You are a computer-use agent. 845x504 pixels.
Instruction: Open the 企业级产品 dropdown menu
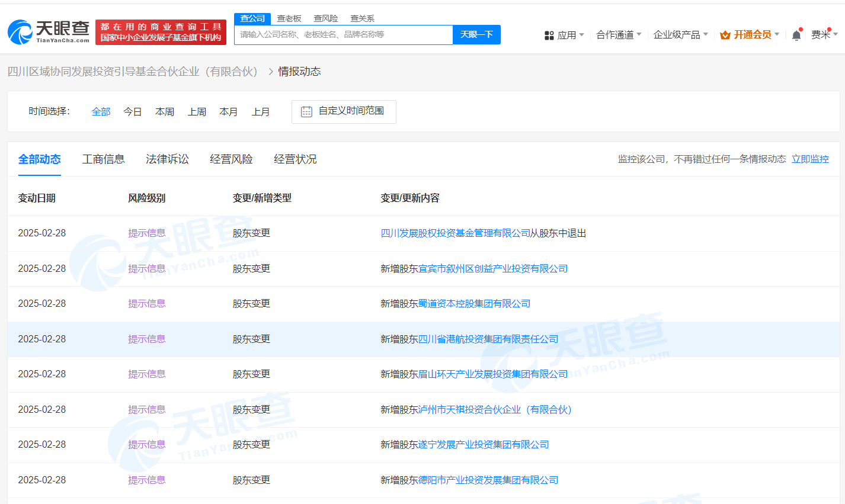tap(680, 35)
